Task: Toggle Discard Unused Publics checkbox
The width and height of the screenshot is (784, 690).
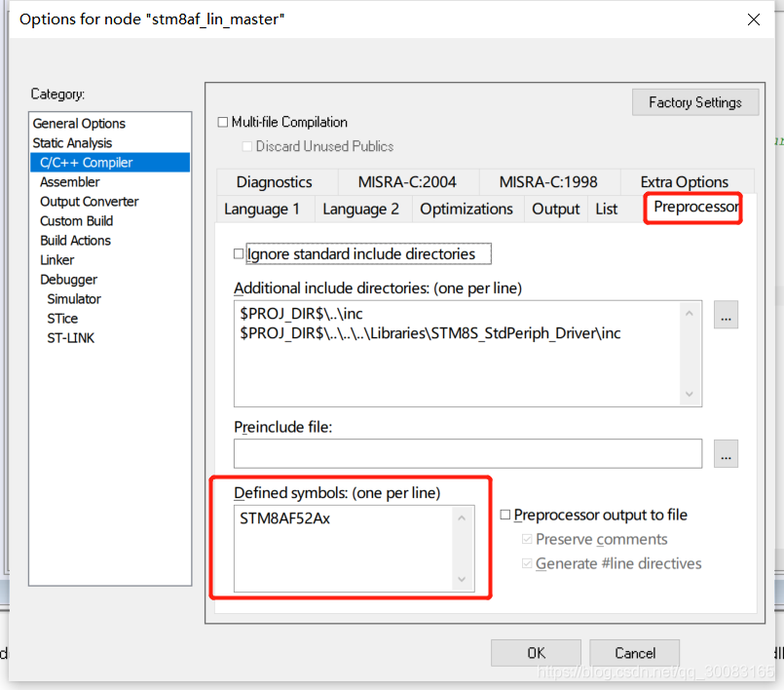Action: click(247, 146)
